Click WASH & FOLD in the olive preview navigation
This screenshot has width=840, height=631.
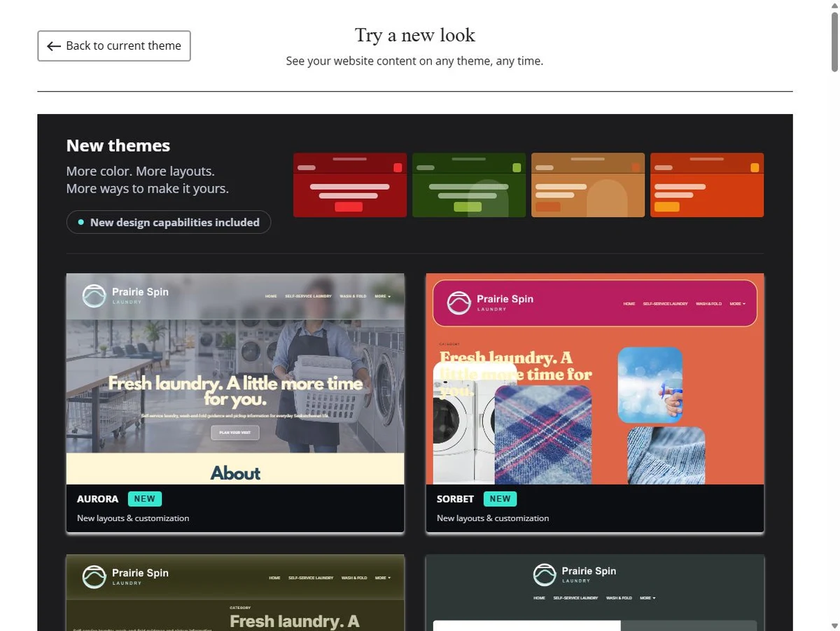click(354, 578)
